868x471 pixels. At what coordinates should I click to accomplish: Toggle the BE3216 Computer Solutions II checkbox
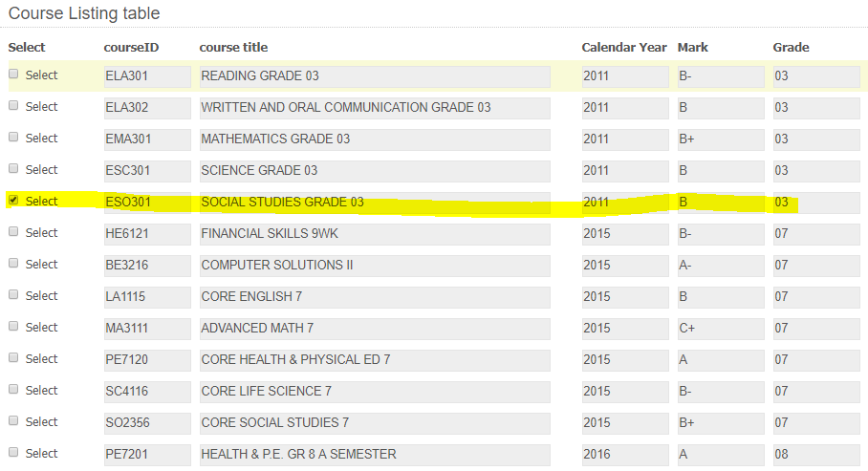13,263
